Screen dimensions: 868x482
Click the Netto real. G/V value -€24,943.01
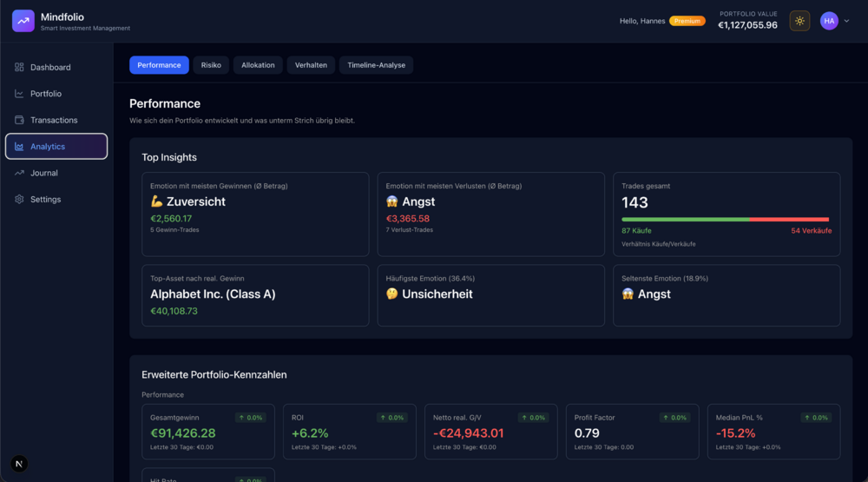pos(469,432)
